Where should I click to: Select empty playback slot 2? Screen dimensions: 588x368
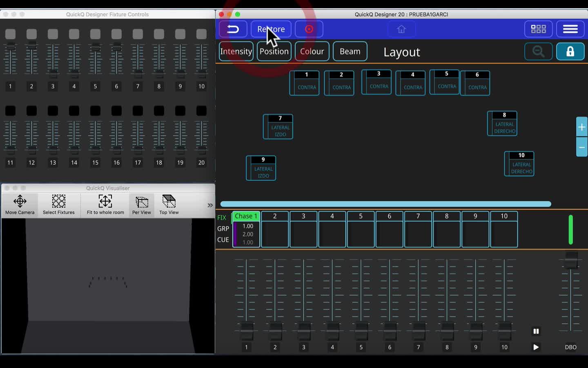coord(275,229)
